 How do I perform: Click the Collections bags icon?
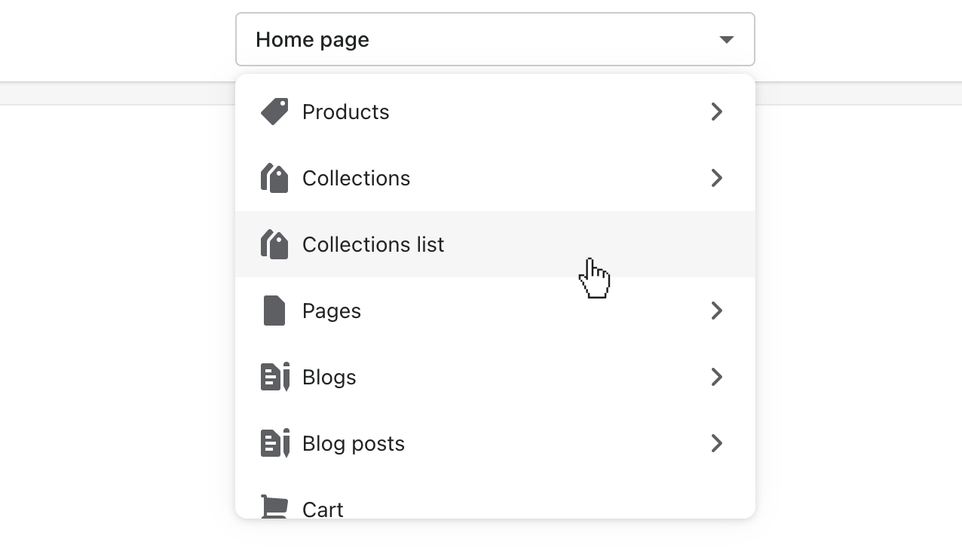tap(274, 178)
